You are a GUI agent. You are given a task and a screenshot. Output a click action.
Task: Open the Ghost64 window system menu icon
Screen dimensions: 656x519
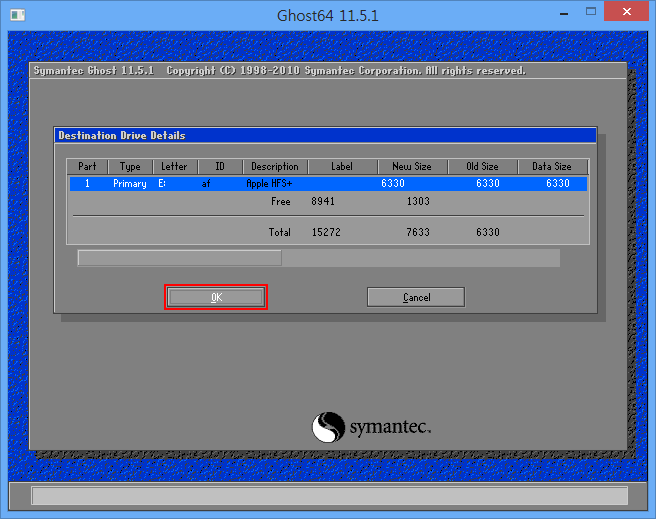(17, 15)
